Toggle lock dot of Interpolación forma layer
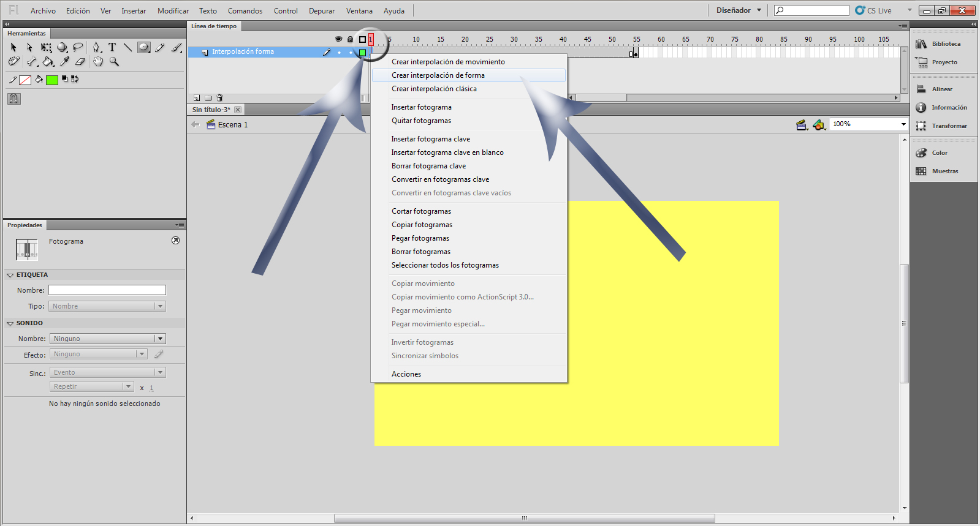 351,53
